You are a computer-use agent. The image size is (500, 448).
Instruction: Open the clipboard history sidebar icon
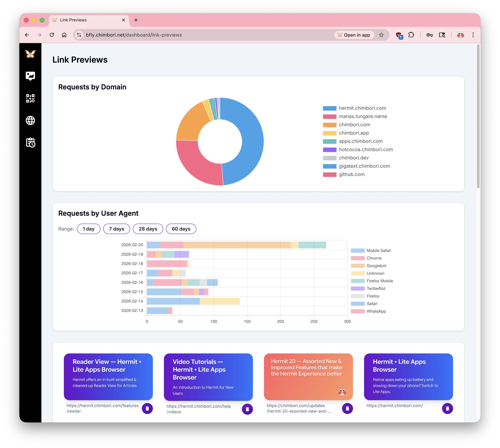point(30,143)
